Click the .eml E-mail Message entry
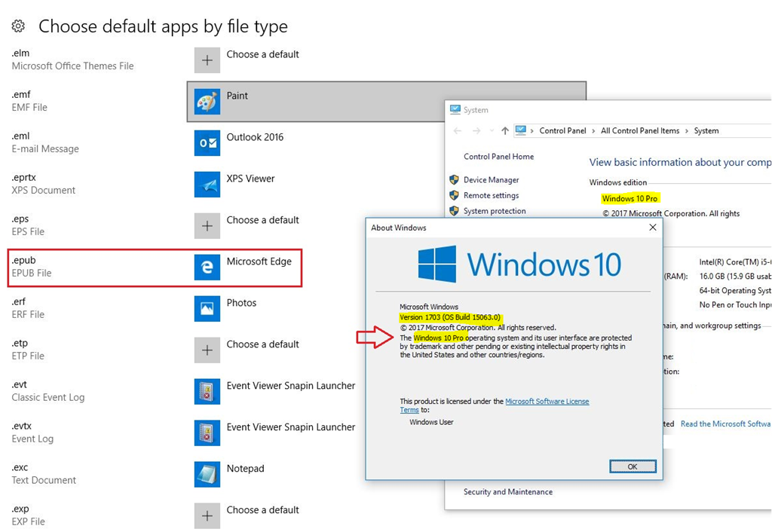 click(x=45, y=142)
